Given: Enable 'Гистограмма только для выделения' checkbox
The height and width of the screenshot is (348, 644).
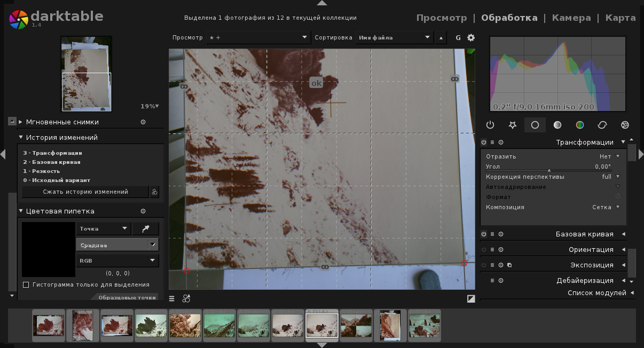Looking at the screenshot, I should click(x=26, y=284).
